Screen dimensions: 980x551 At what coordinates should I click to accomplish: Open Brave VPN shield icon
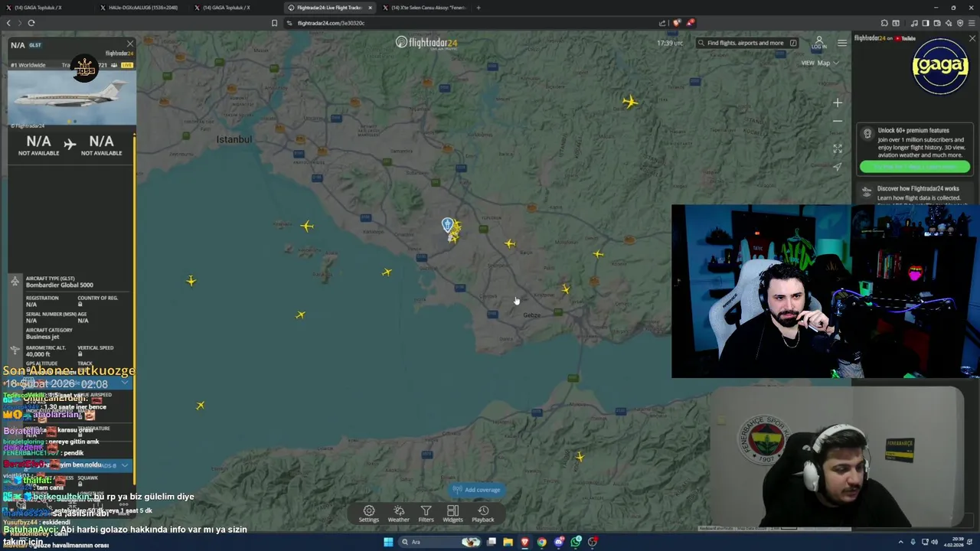tap(960, 23)
